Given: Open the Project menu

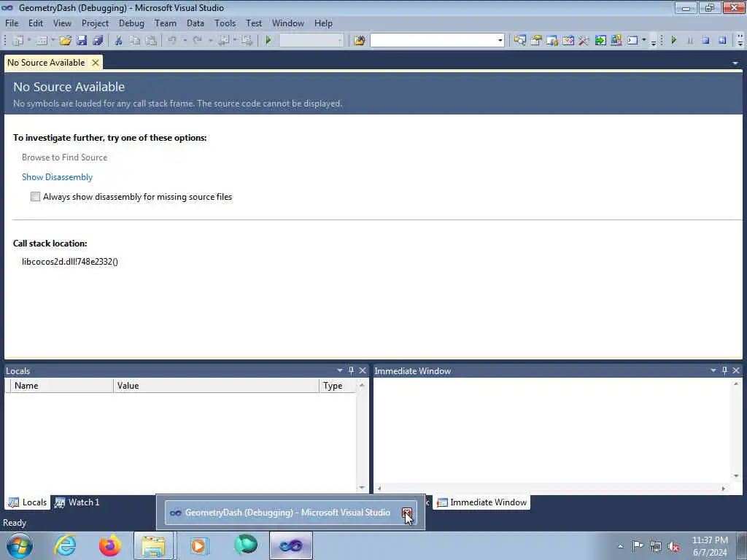Looking at the screenshot, I should (95, 23).
